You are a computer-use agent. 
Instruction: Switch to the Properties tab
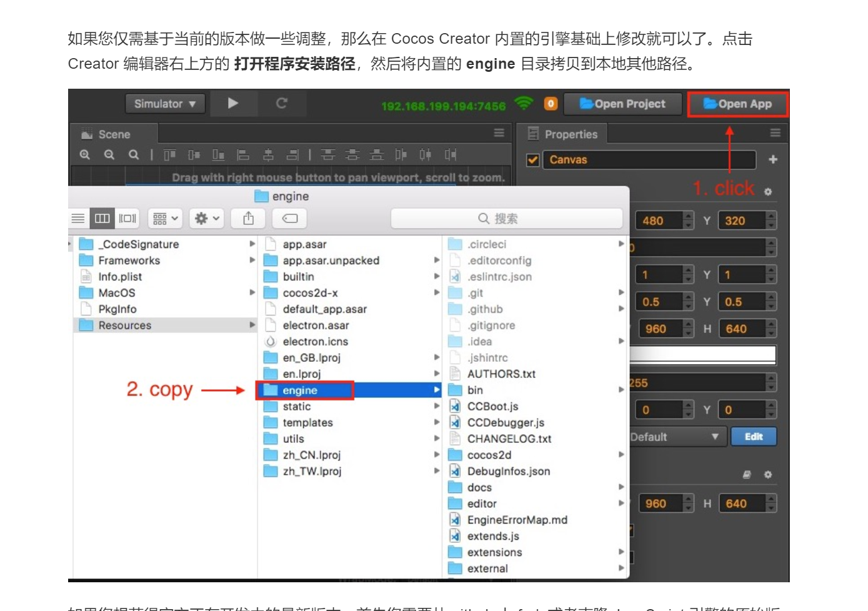(x=563, y=134)
